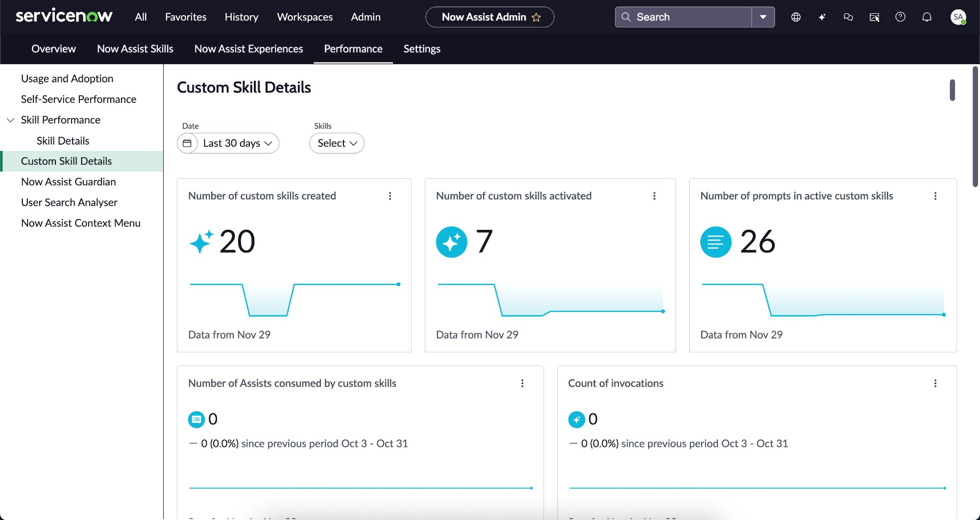Viewport: 980px width, 520px height.
Task: Click the header icon left of help
Action: tap(874, 17)
